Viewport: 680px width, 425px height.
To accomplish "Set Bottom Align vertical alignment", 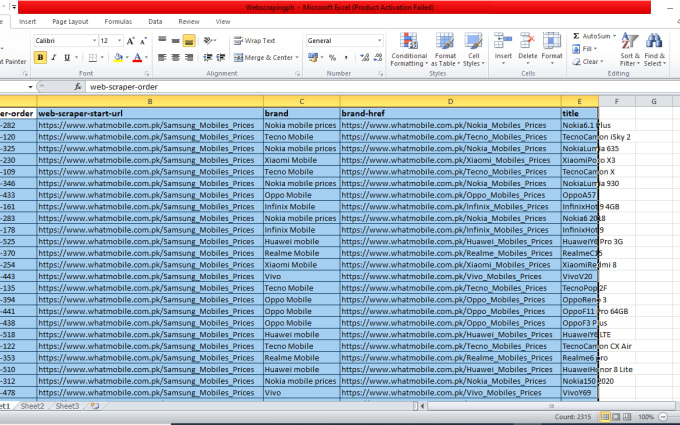I will (189, 40).
